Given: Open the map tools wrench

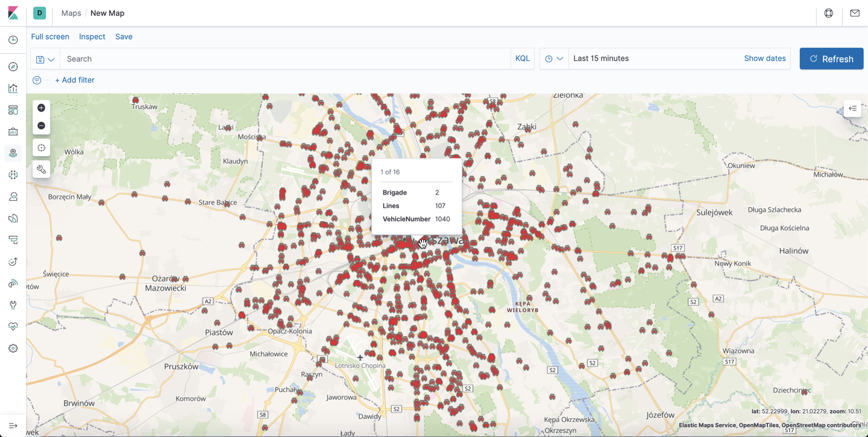Looking at the screenshot, I should click(x=41, y=169).
